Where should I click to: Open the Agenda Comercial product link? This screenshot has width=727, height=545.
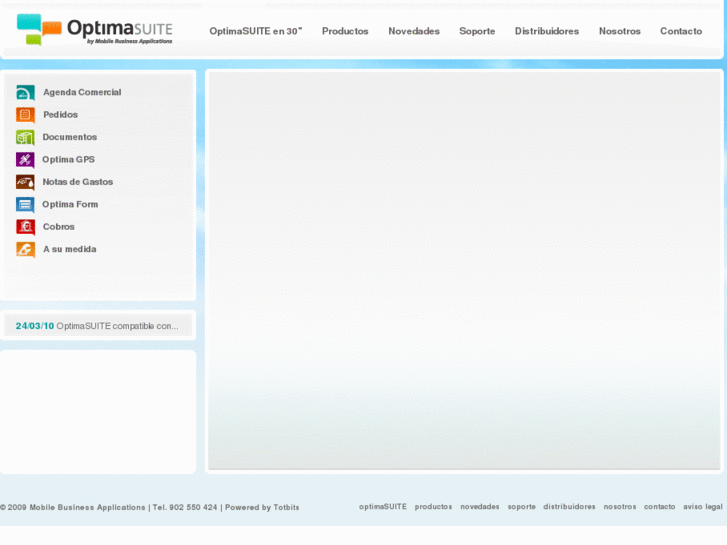coord(82,92)
